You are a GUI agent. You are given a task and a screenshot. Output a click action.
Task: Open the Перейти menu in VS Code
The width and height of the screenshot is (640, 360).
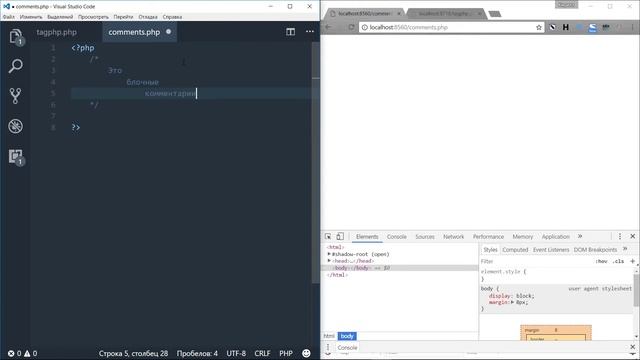pos(123,17)
